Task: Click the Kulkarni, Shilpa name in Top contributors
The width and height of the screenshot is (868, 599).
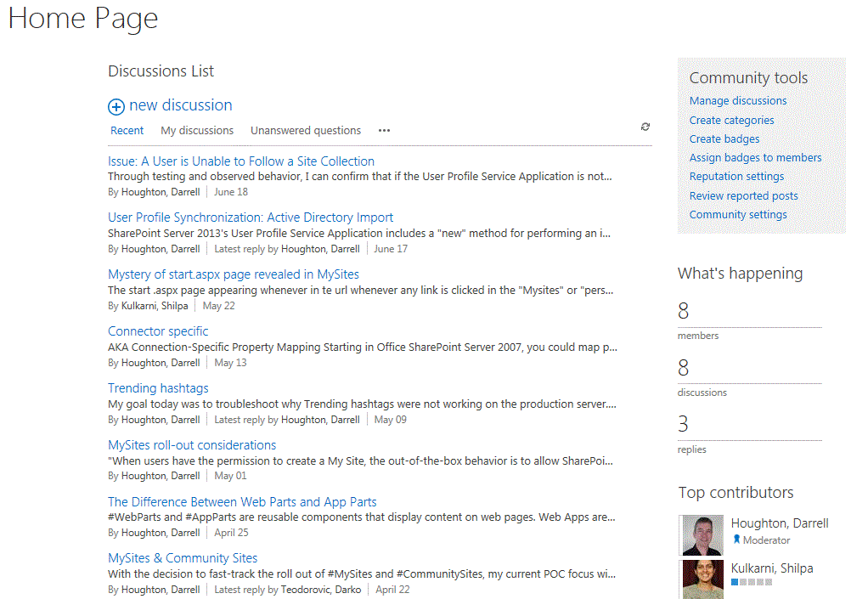Action: (772, 568)
